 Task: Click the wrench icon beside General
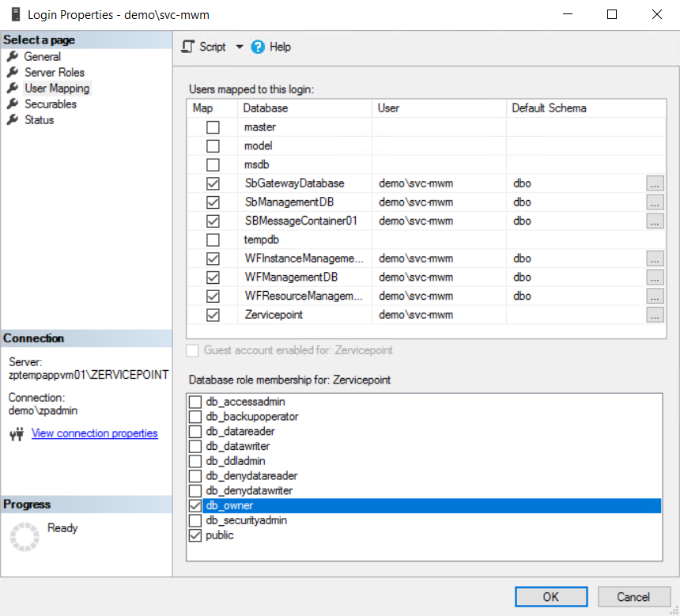tap(12, 57)
